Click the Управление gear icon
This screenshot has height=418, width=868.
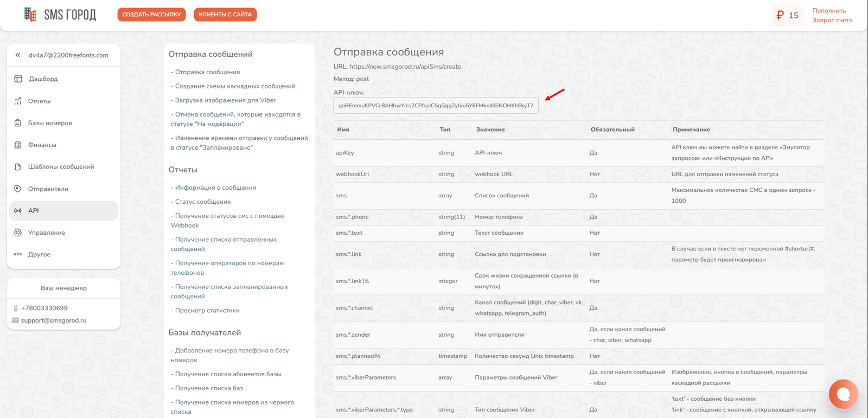click(18, 233)
